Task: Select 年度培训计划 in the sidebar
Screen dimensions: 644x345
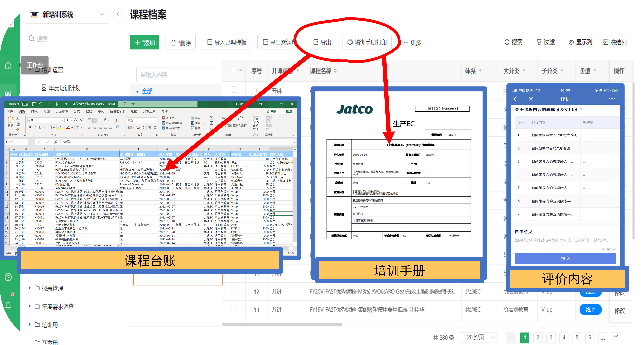Action: click(x=64, y=88)
